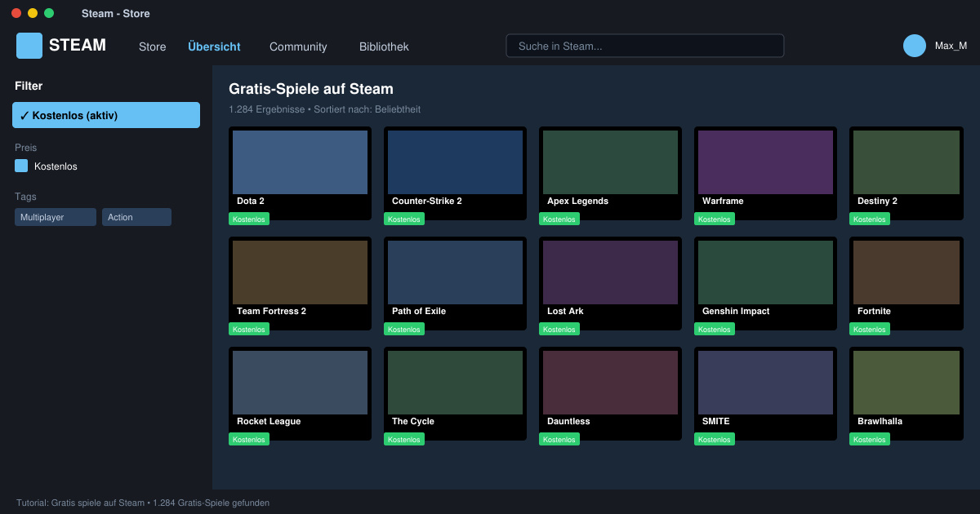Viewport: 980px width, 514px height.
Task: Open The Cycle game thumbnail
Action: [x=455, y=383]
